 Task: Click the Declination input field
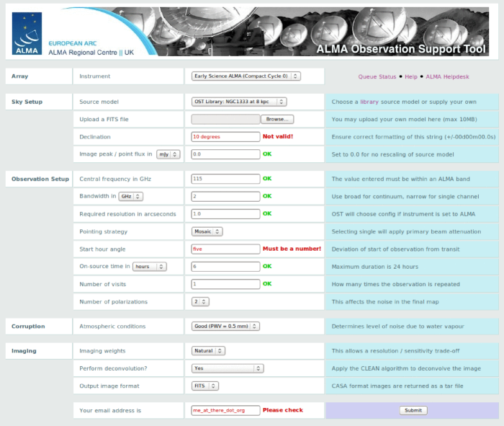225,136
